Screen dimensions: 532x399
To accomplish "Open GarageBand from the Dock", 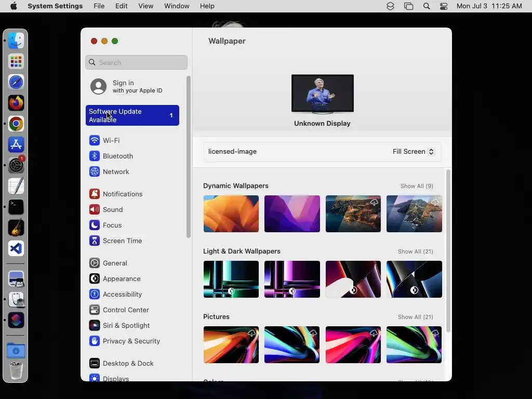I will pos(16,228).
